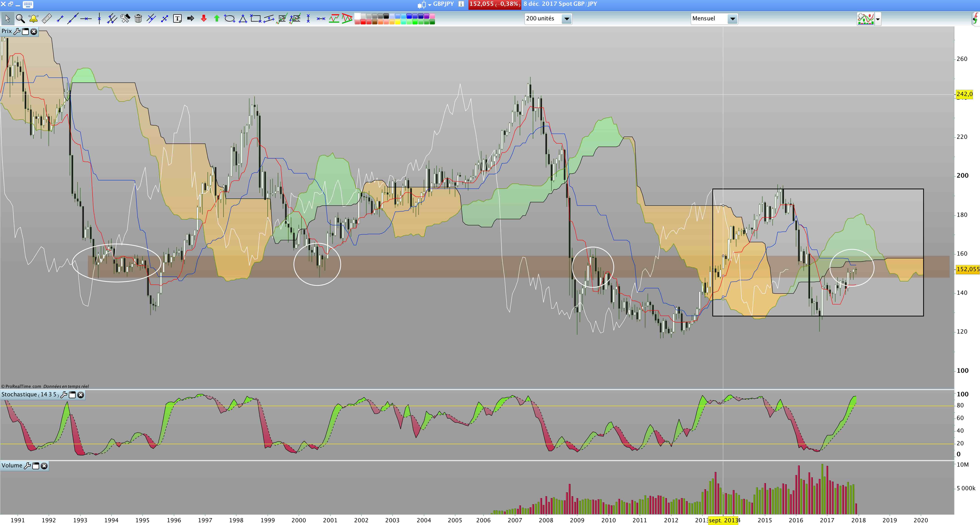Image resolution: width=980 pixels, height=525 pixels.
Task: Click the sept. 2013 date marker
Action: tap(723, 520)
